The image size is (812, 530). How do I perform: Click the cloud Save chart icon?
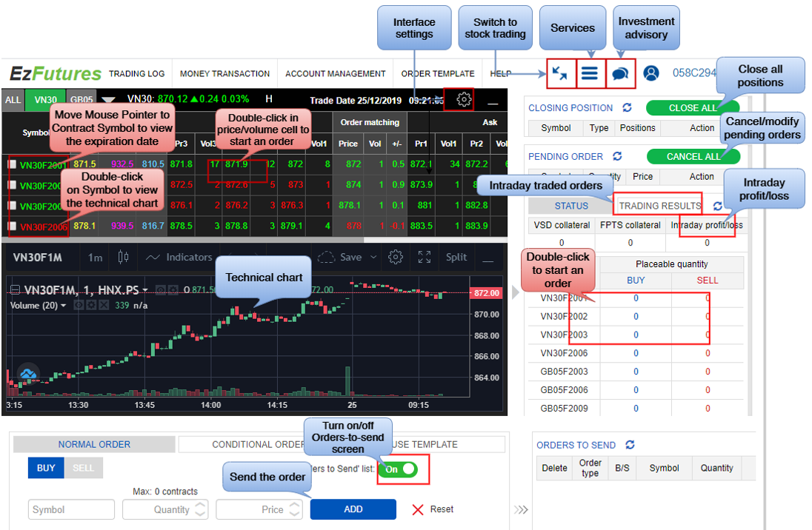tap(326, 258)
